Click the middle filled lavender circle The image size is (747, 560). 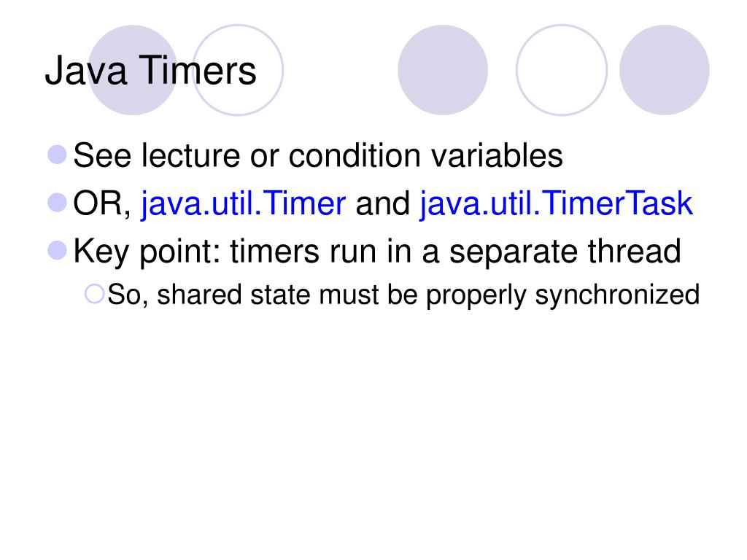pos(443,70)
